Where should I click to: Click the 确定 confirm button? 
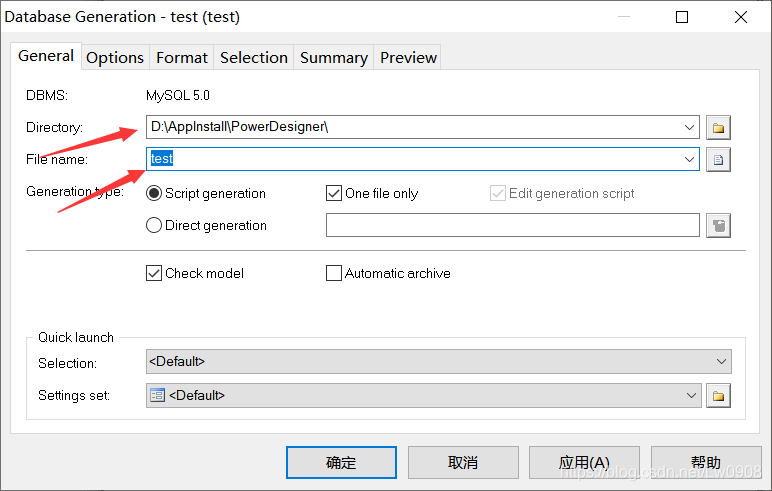coord(341,462)
